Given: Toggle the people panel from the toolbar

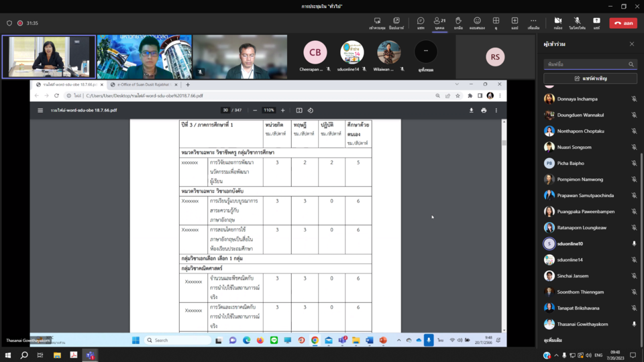Looking at the screenshot, I should (439, 22).
